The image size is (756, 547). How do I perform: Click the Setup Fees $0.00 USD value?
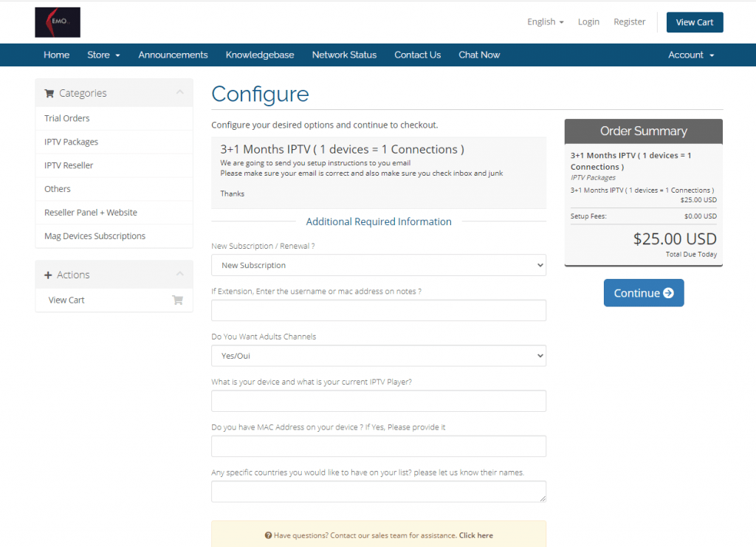700,216
